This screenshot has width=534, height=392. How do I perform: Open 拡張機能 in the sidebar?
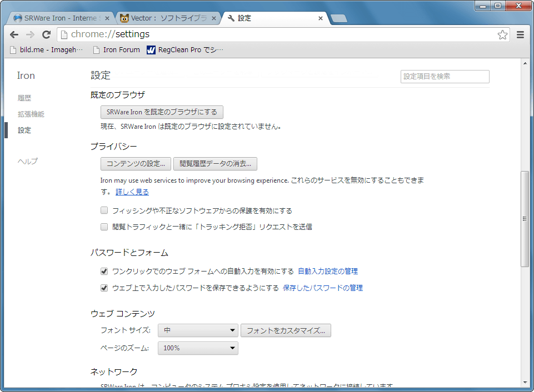pyautogui.click(x=31, y=114)
